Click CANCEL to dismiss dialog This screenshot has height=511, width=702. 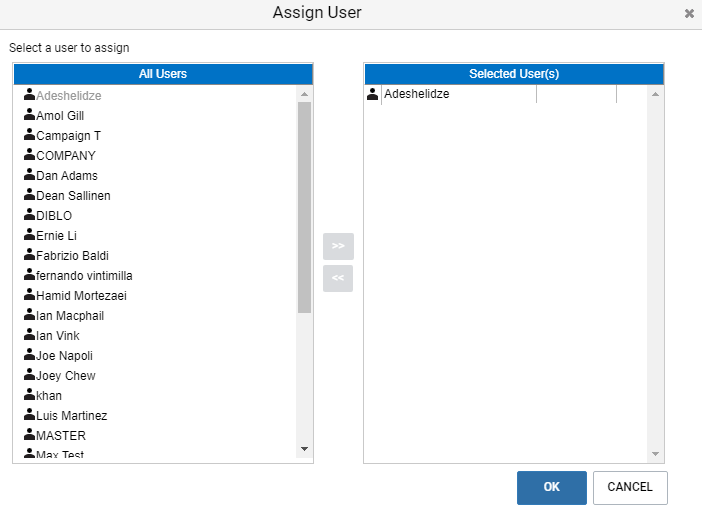(630, 487)
